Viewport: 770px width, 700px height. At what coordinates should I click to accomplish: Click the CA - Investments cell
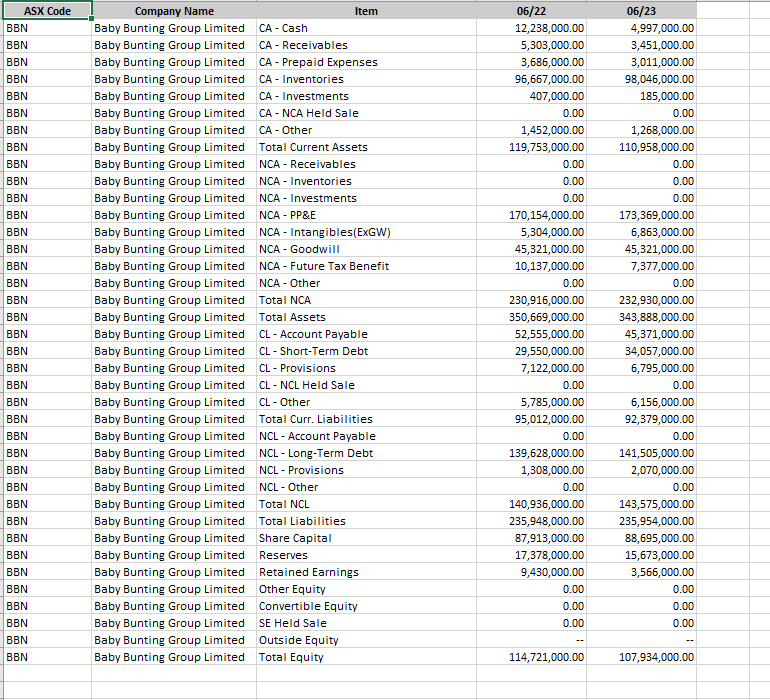(366, 96)
